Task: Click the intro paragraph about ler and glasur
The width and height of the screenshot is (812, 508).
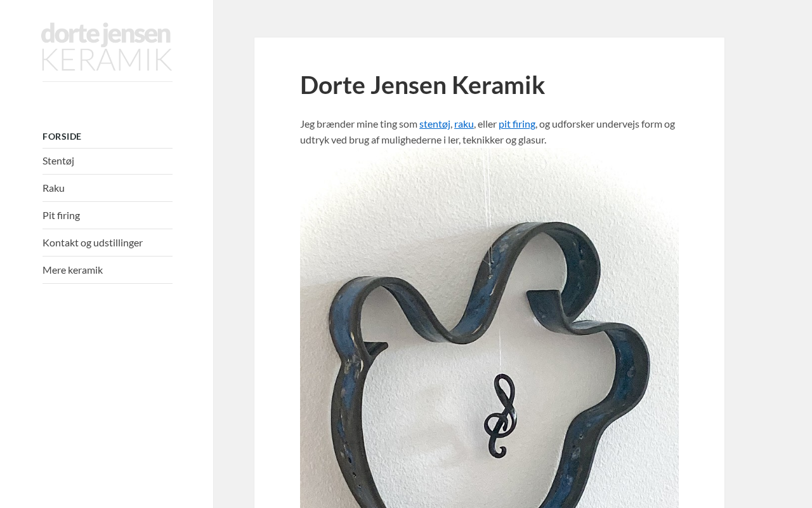Action: 487,131
